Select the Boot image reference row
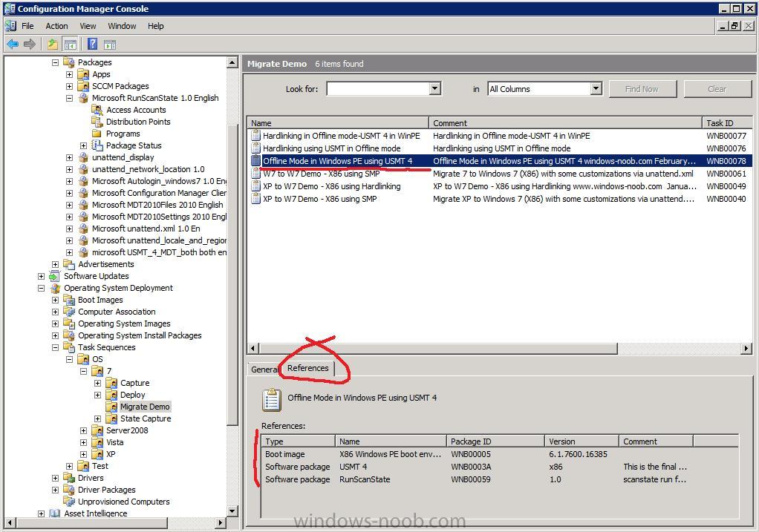Viewport: 759px width, 532px height. coord(500,454)
